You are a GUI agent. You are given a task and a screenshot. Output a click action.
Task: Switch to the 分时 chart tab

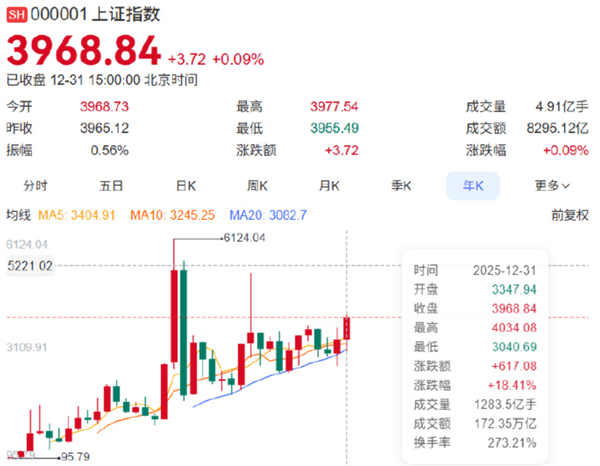click(36, 186)
